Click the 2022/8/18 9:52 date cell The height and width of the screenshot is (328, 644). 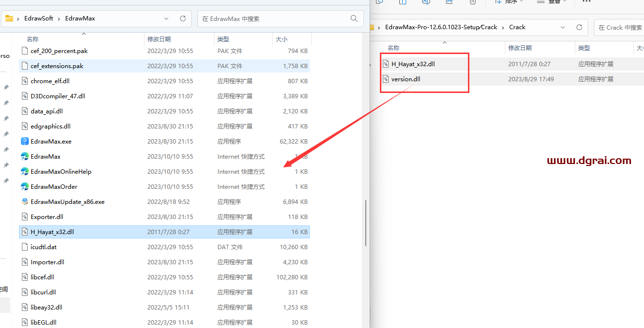[168, 202]
